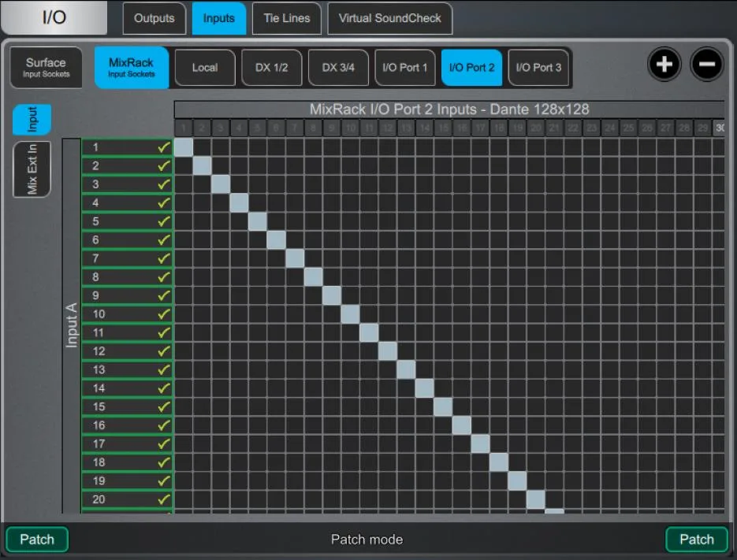Switch to I/O Port 1

click(x=405, y=68)
